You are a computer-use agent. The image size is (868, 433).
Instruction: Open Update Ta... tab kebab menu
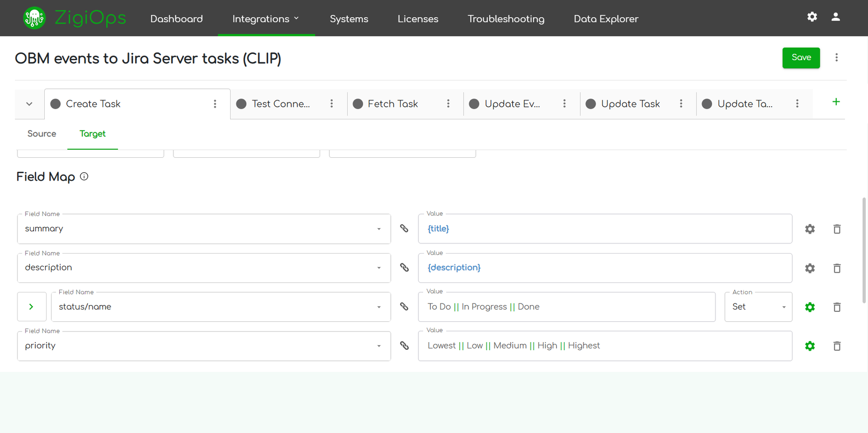click(797, 104)
